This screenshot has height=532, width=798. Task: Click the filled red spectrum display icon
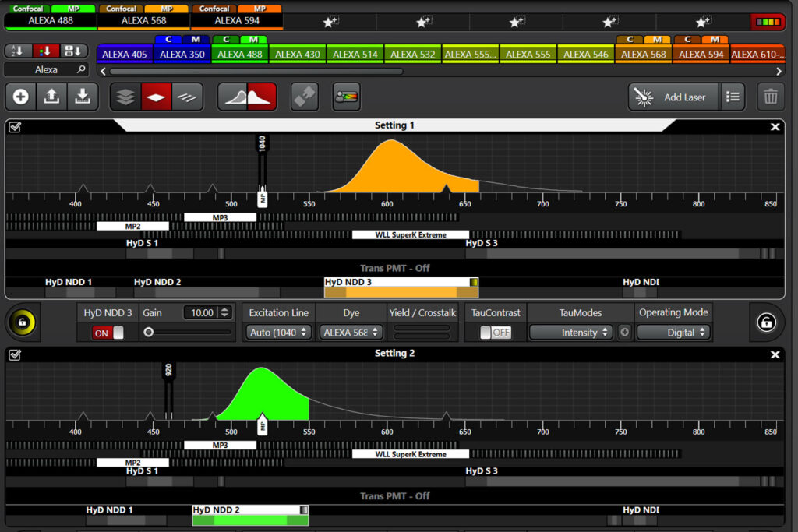pyautogui.click(x=261, y=97)
